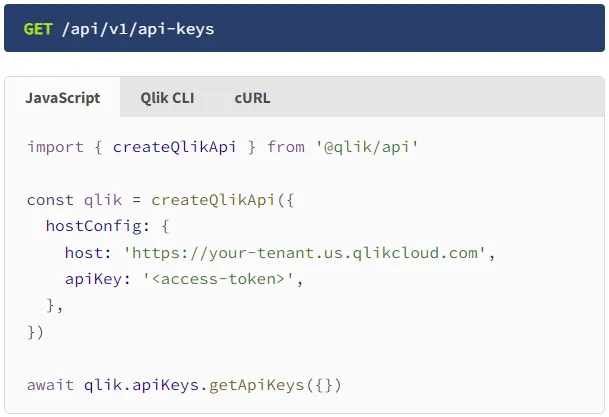This screenshot has width=609, height=417.
Task: Click the '<access-token>' placeholder string
Action: point(223,279)
